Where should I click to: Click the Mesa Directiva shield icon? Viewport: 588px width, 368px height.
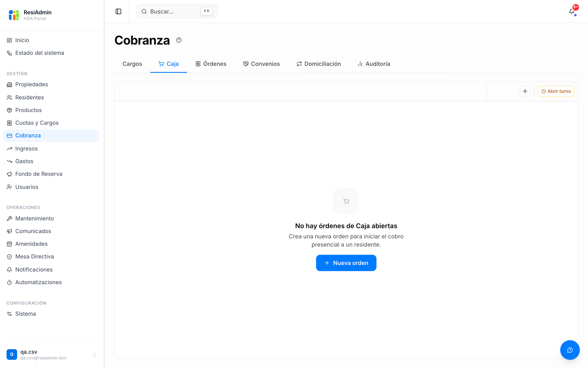pyautogui.click(x=9, y=257)
